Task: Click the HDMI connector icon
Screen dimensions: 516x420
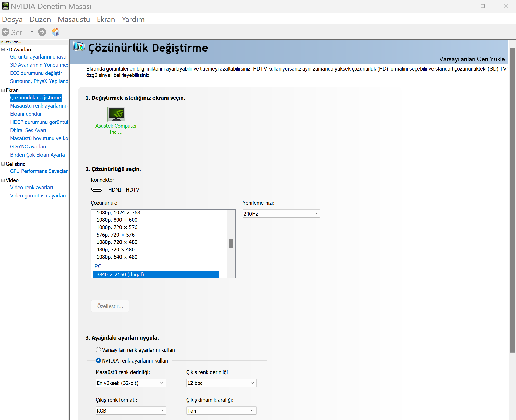Action: click(97, 190)
